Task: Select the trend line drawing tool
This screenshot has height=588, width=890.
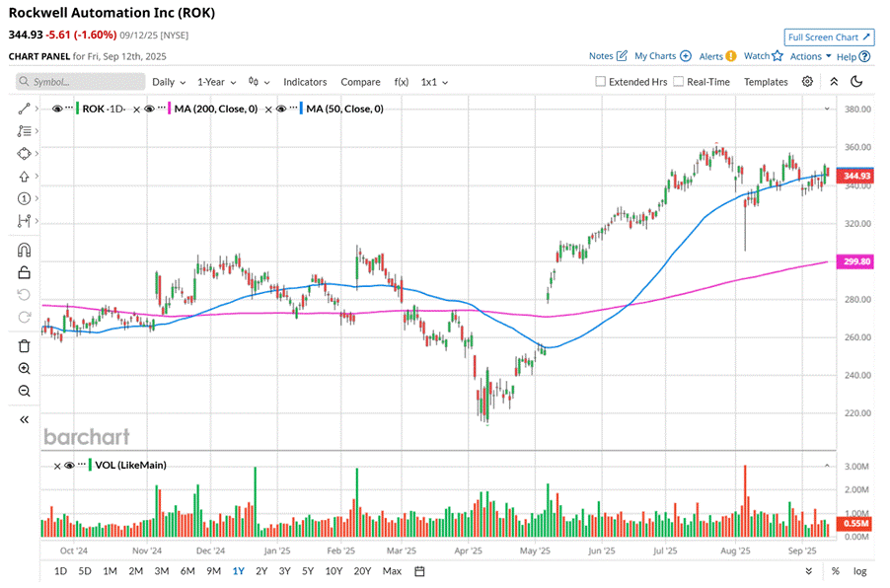Action: pos(24,109)
